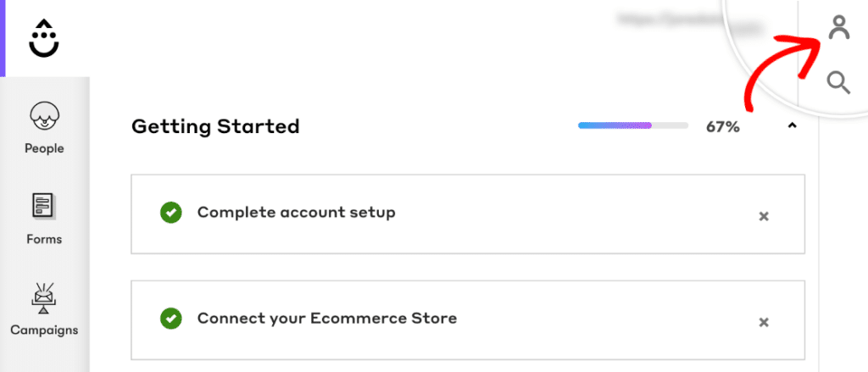Select the Campaigns label in sidebar
868x372 pixels.
pos(44,330)
